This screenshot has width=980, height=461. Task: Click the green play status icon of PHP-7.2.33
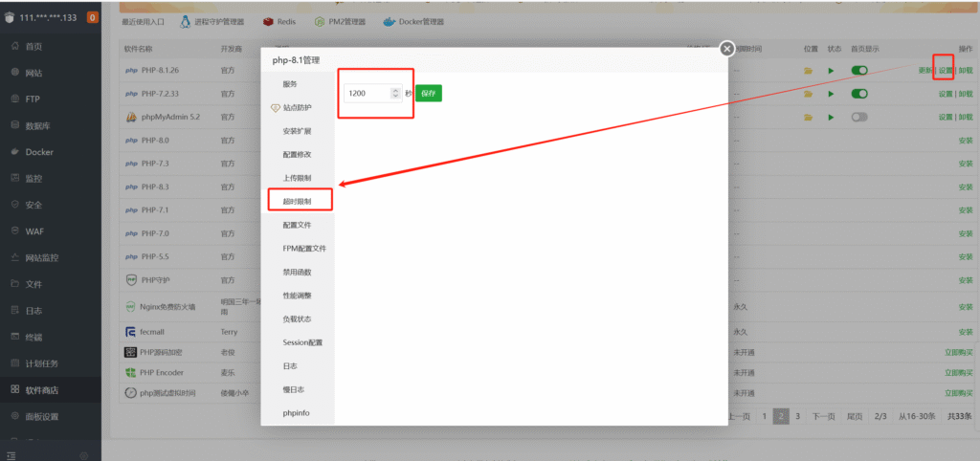[832, 94]
